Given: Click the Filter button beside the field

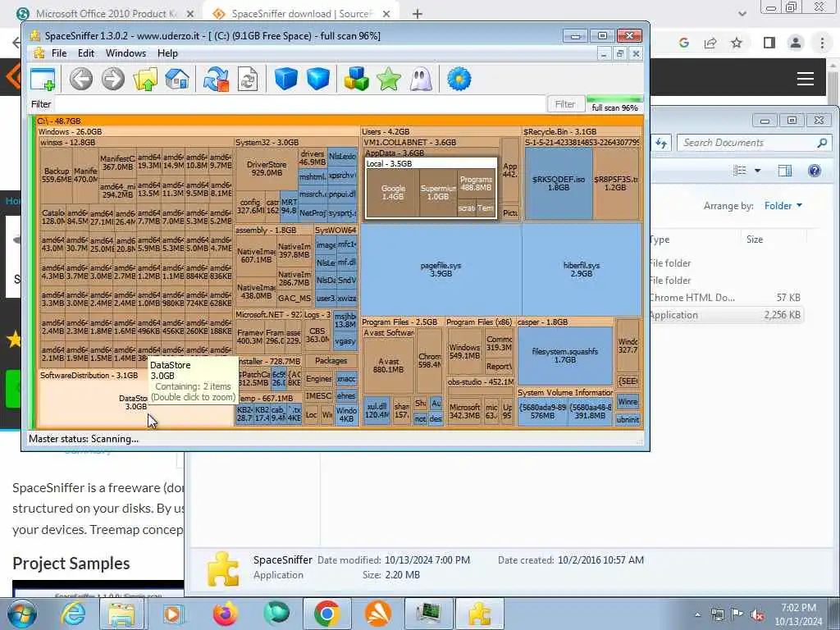Looking at the screenshot, I should pos(565,104).
